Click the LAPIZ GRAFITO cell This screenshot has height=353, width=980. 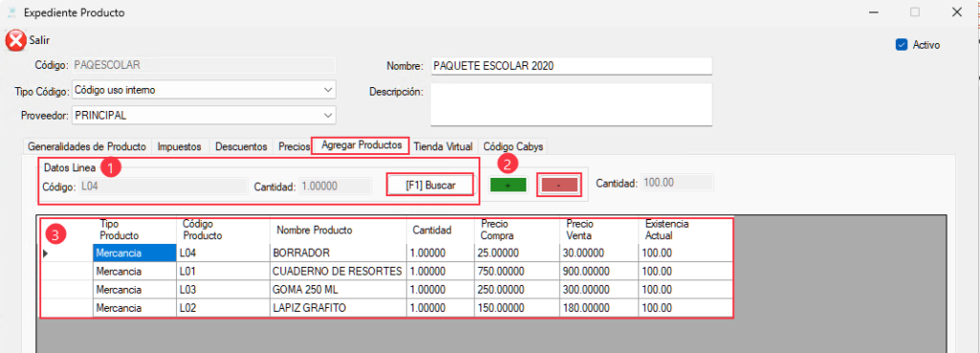point(338,307)
